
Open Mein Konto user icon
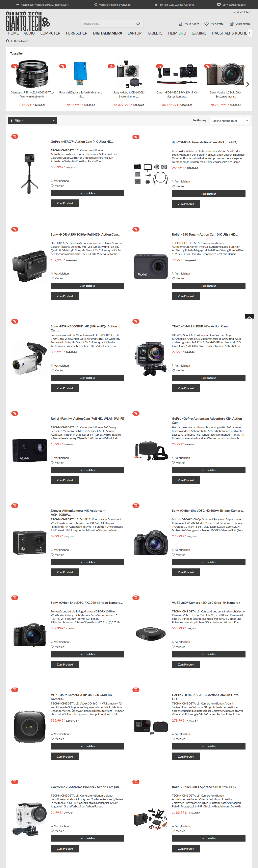coord(181,24)
